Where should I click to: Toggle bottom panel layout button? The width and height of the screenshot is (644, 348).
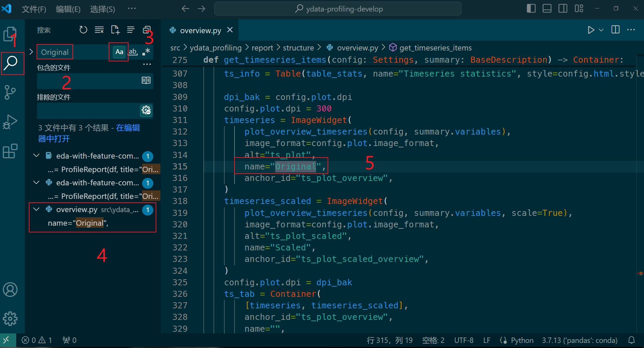[x=547, y=8]
